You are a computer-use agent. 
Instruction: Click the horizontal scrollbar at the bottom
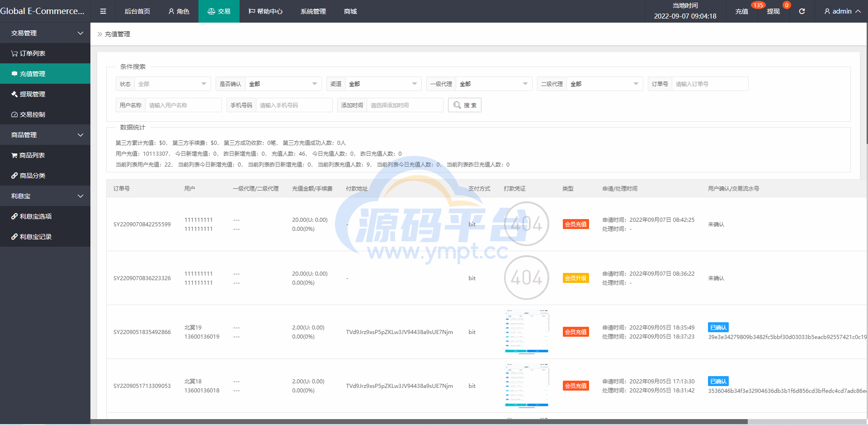click(419, 421)
